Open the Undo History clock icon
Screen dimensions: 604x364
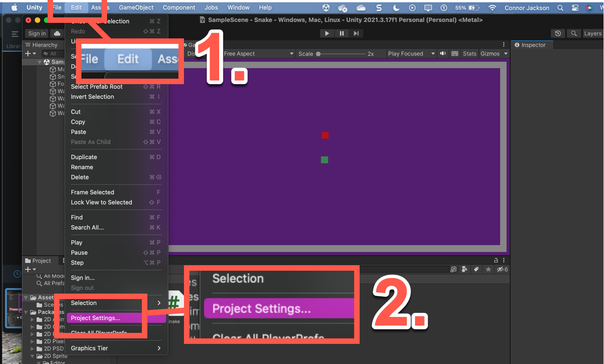tap(558, 33)
